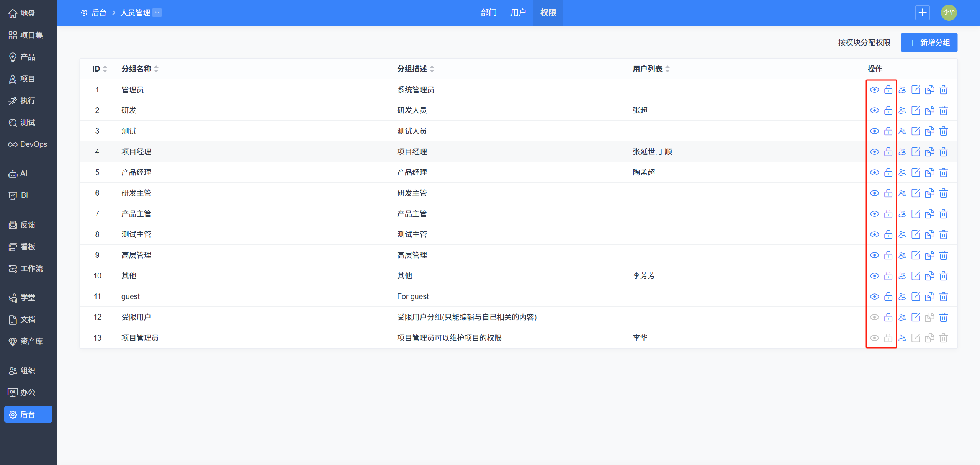The height and width of the screenshot is (465, 980).
Task: Open 按模块分配权限 link
Action: [864, 43]
